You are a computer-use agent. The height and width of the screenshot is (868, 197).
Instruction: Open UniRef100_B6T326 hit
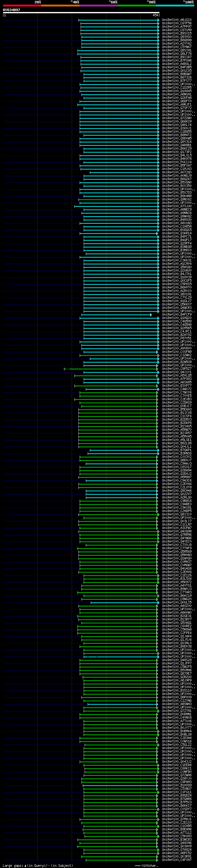tap(177, 78)
